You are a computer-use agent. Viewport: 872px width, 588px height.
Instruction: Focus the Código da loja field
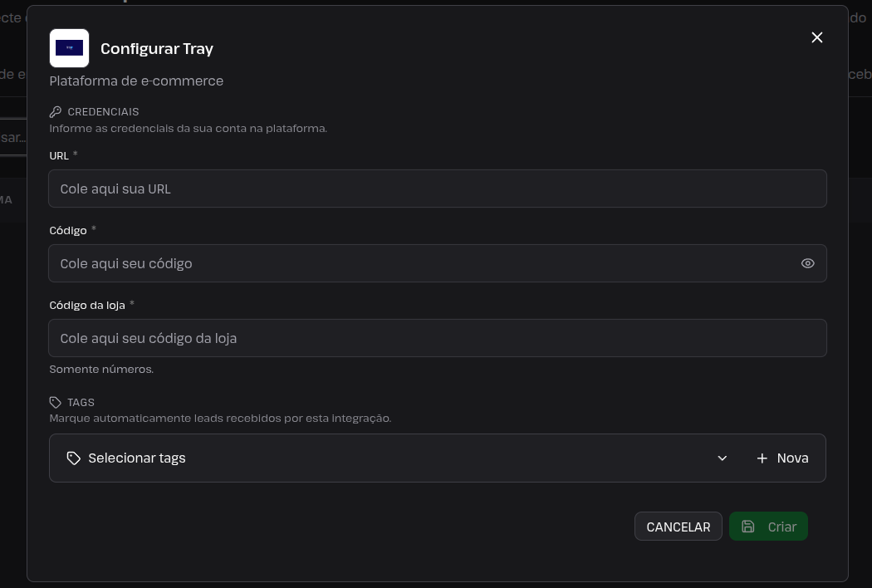click(x=437, y=338)
